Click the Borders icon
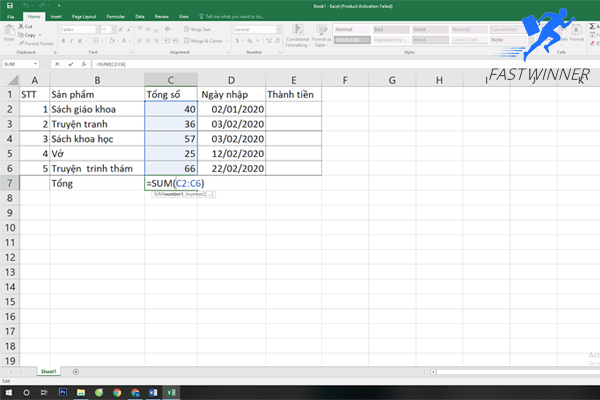The image size is (600, 400). click(x=95, y=41)
